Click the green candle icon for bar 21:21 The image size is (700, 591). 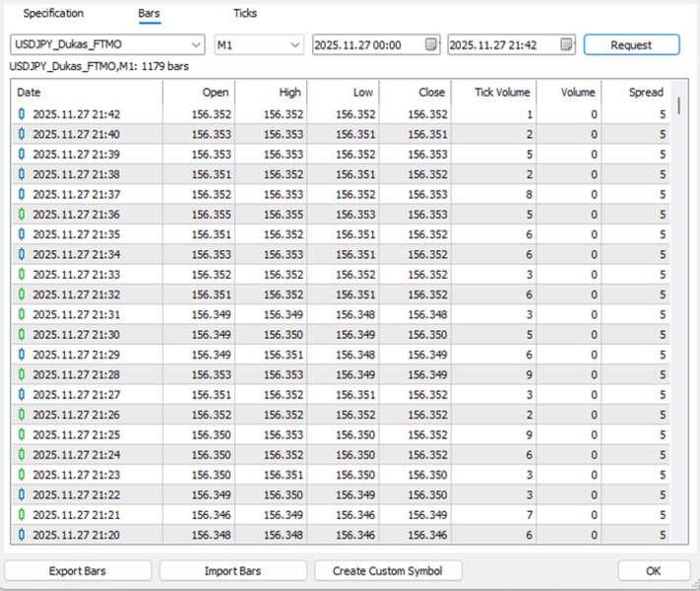click(22, 514)
